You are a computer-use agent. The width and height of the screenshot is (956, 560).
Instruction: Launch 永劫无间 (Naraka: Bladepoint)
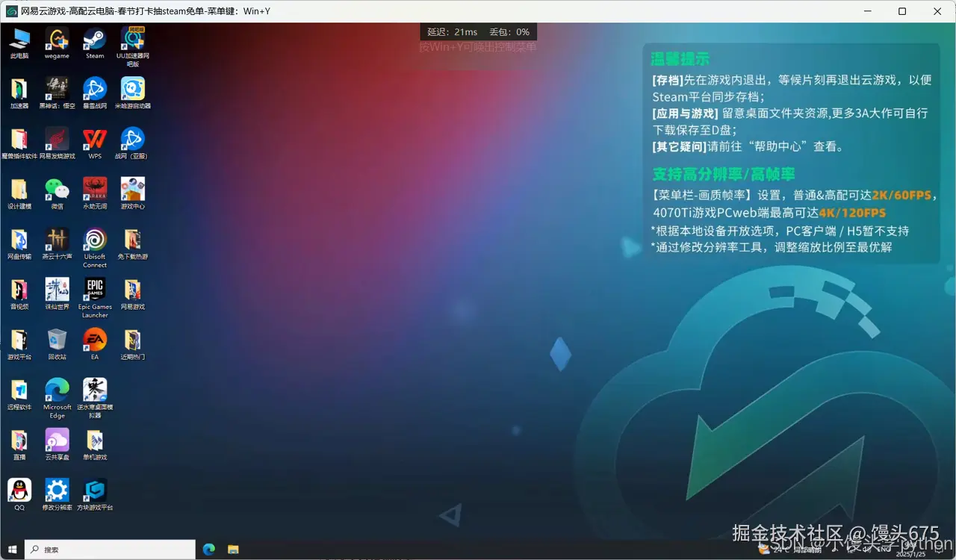pyautogui.click(x=94, y=189)
